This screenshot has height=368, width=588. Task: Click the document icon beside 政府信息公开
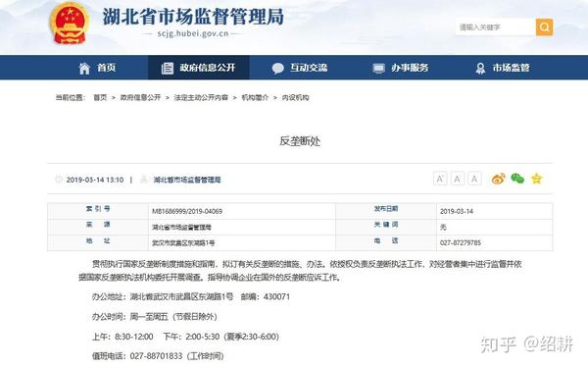point(168,68)
